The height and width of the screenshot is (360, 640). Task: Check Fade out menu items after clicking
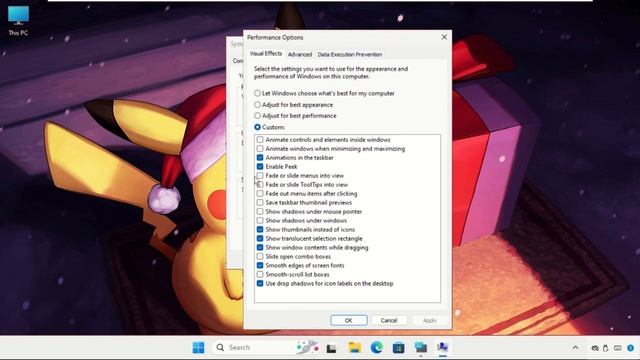(260, 193)
